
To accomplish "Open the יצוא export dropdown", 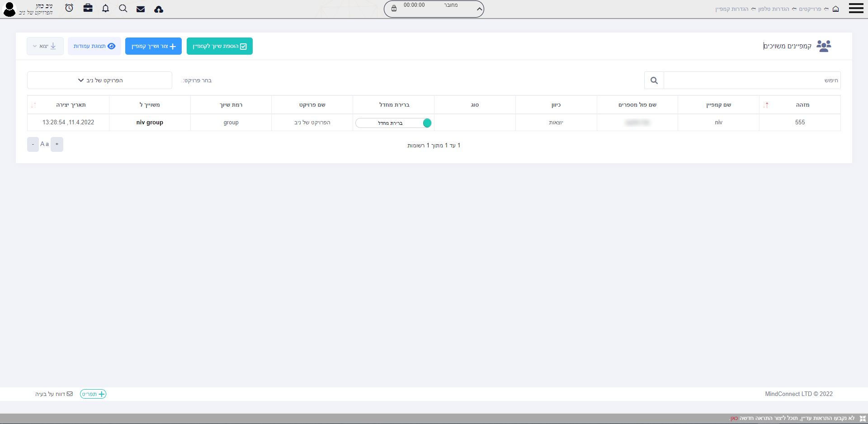I will click(45, 46).
